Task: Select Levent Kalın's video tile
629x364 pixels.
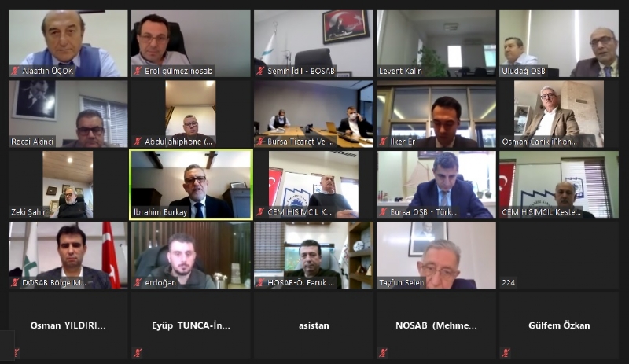Action: point(436,43)
